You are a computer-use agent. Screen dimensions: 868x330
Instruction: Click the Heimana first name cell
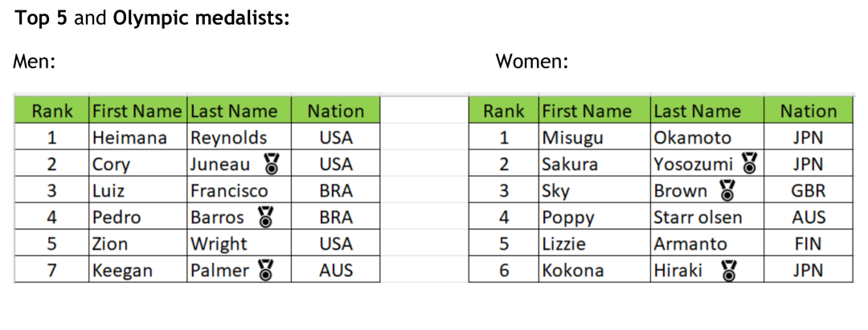pos(138,137)
